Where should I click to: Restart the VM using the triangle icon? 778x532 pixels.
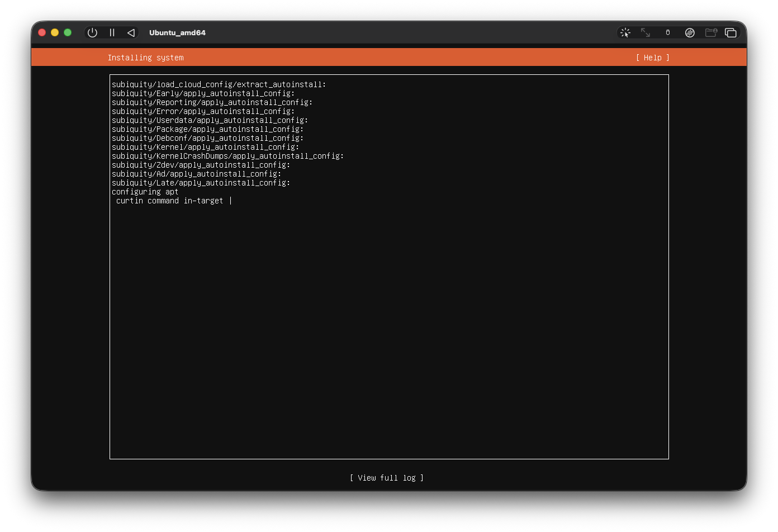(131, 32)
